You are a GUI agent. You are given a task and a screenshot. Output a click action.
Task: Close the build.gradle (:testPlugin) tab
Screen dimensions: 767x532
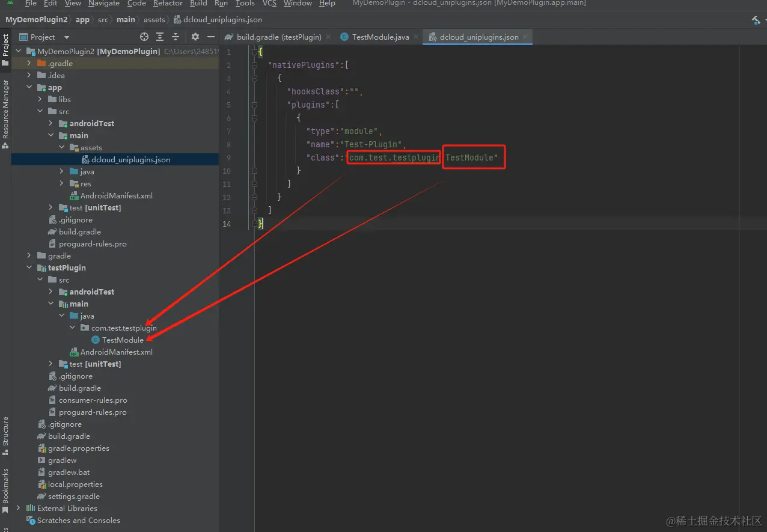coord(328,37)
